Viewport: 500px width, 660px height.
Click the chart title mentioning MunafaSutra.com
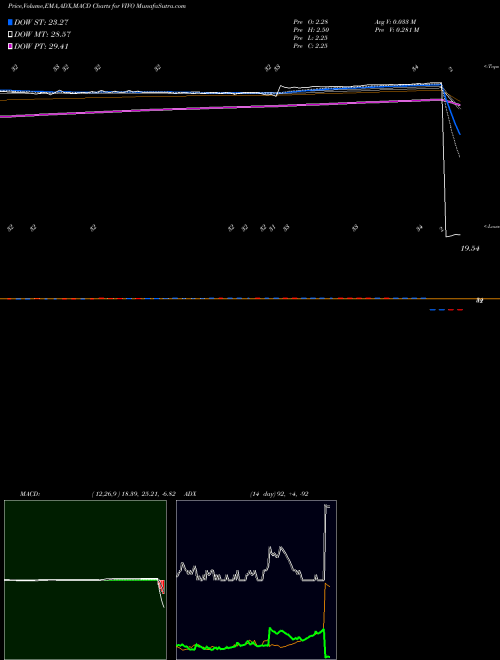[x=97, y=6]
